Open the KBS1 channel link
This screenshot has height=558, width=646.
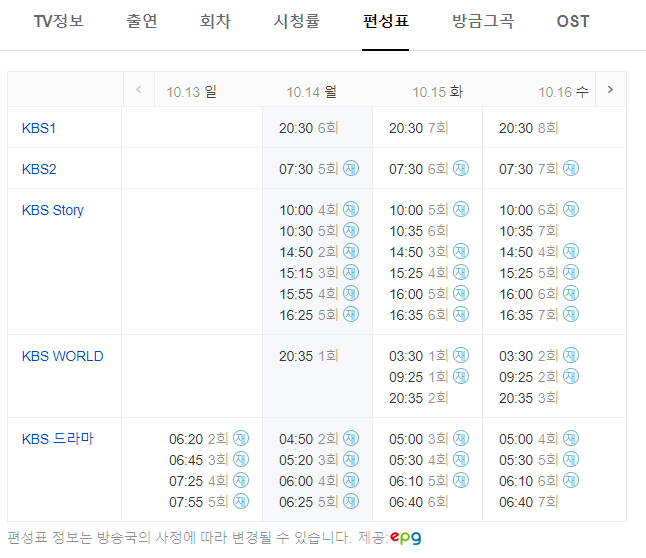coord(39,128)
